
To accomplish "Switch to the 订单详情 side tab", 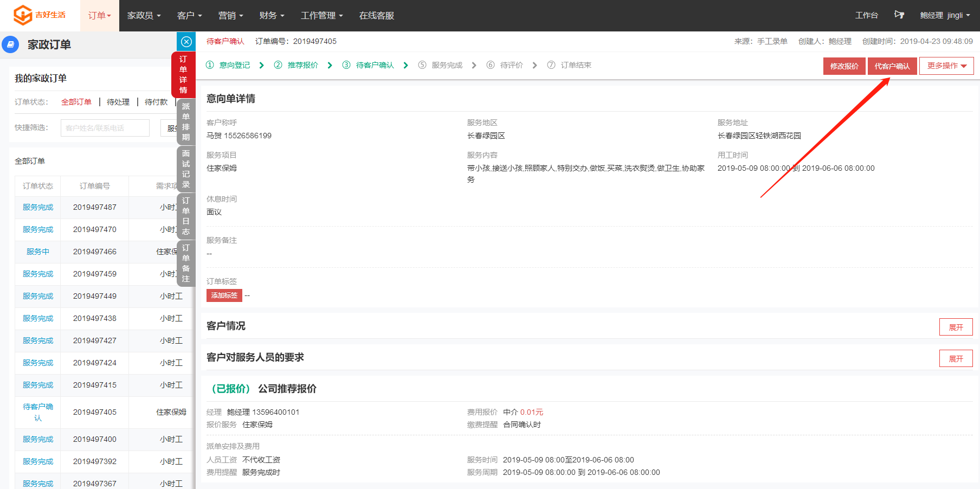I will tap(183, 75).
